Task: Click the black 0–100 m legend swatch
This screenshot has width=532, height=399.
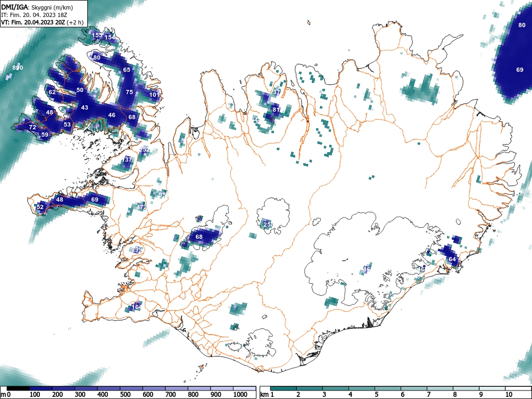Action: click(x=18, y=388)
